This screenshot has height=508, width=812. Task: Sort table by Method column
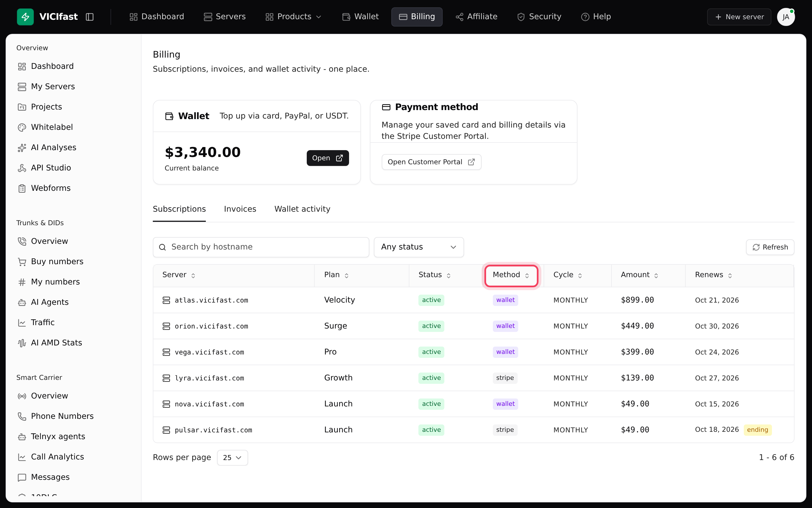pyautogui.click(x=511, y=275)
